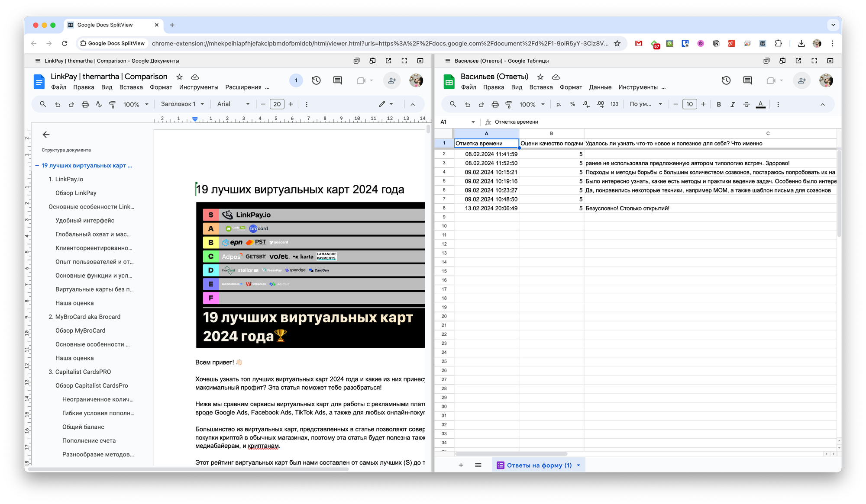Open comments icon in Sheets header
The width and height of the screenshot is (866, 504).
click(x=747, y=80)
